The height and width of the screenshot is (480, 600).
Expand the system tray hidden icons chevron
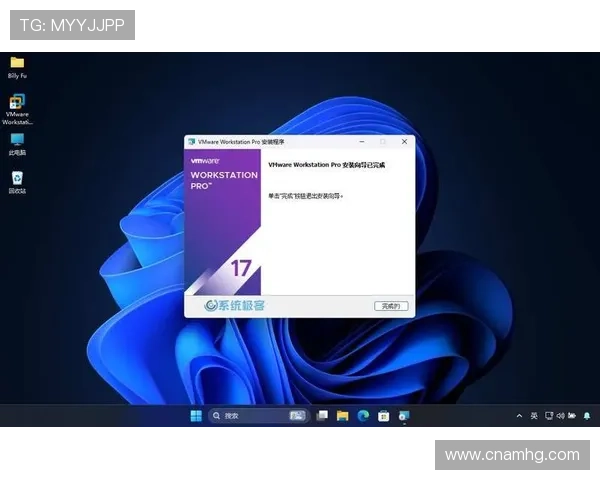(x=519, y=415)
